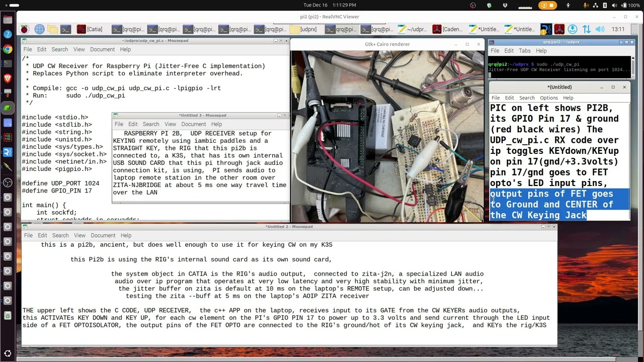Open Tabs menu in the terminal window
Viewport: 644px width, 362px height.
[x=525, y=51]
